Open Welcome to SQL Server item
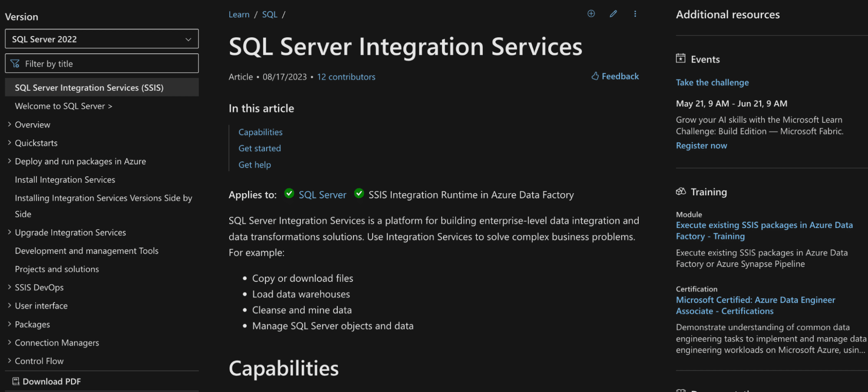The width and height of the screenshot is (868, 392). click(x=63, y=106)
